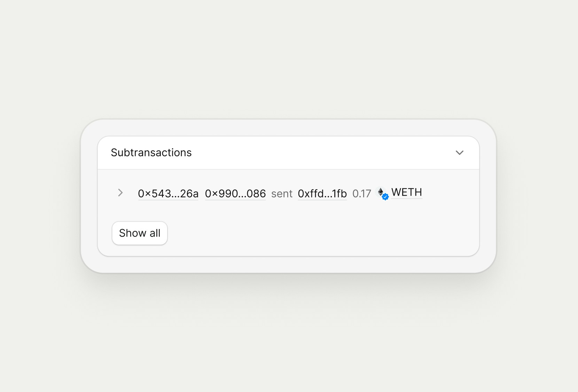578x392 pixels.
Task: Open the 0x543...26a address link
Action: tap(168, 194)
